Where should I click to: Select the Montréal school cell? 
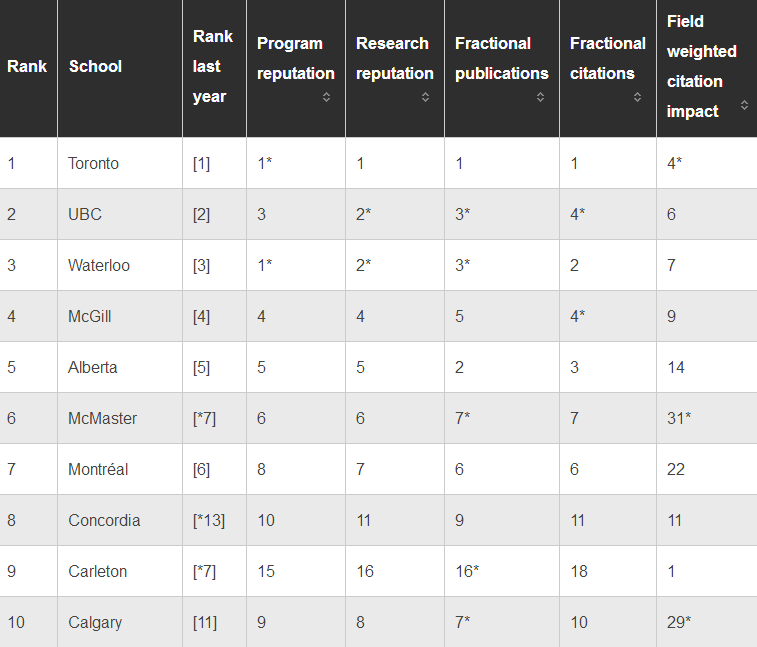120,469
